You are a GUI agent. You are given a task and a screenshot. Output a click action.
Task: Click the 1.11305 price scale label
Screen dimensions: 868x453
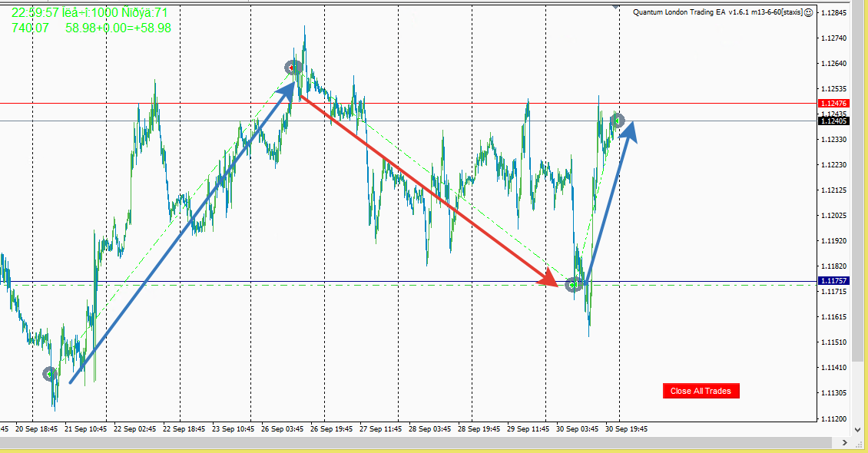pyautogui.click(x=833, y=393)
